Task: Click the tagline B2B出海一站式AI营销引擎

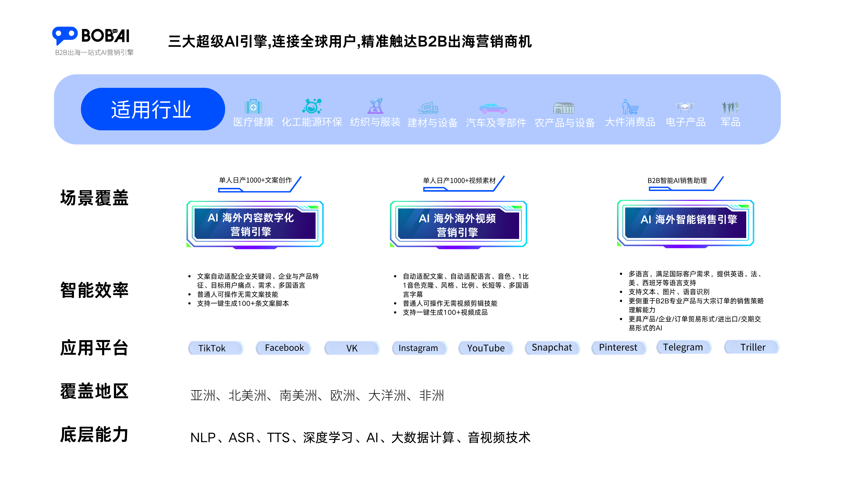Action: point(94,52)
